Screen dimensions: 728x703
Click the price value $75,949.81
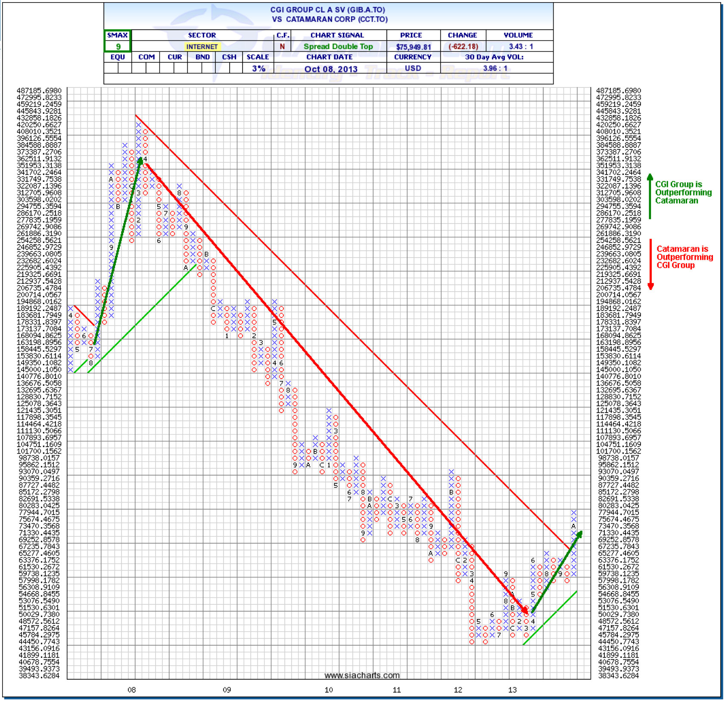(x=413, y=47)
